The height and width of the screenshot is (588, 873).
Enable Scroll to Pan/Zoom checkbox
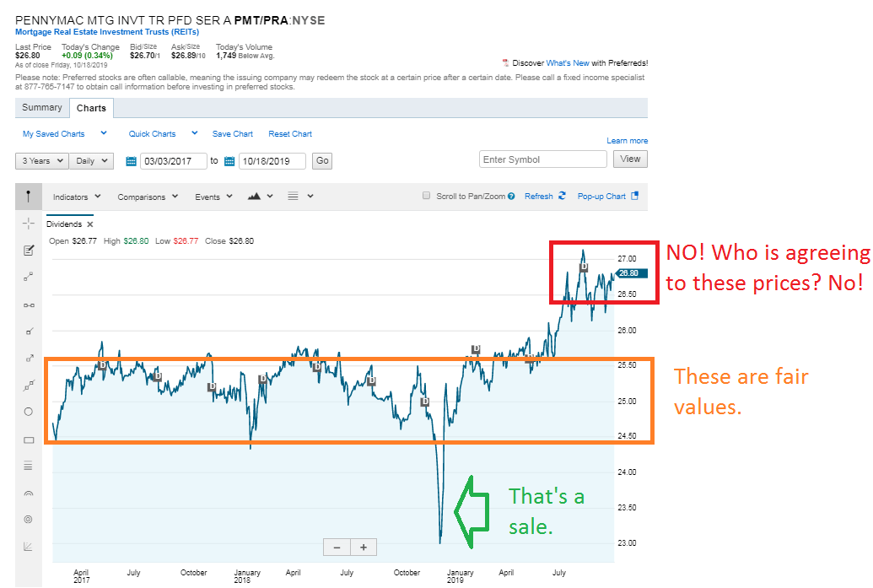[427, 197]
